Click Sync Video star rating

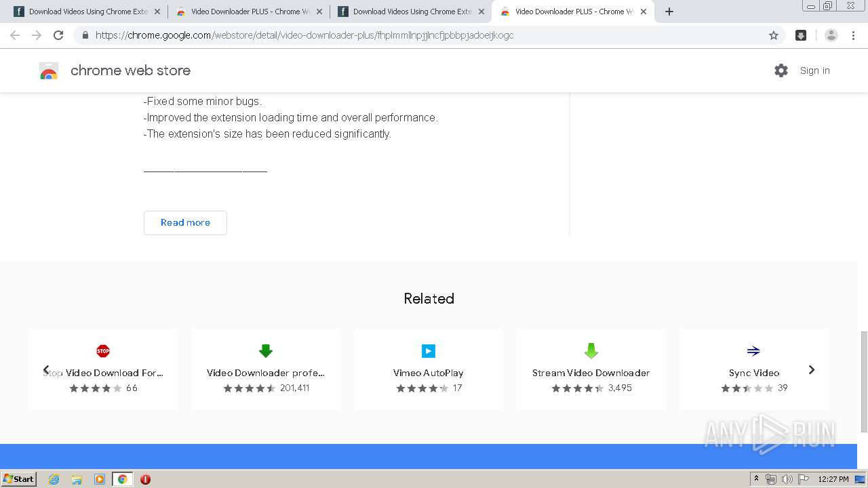click(747, 388)
